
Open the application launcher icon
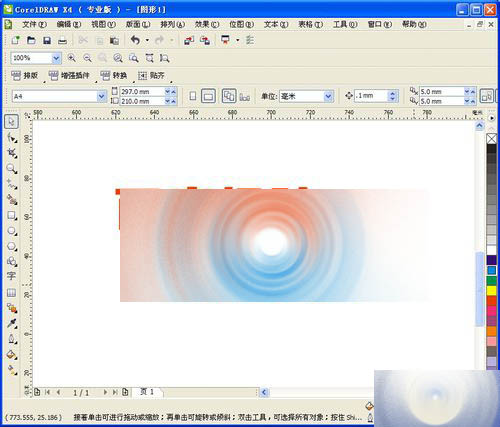tap(226, 40)
